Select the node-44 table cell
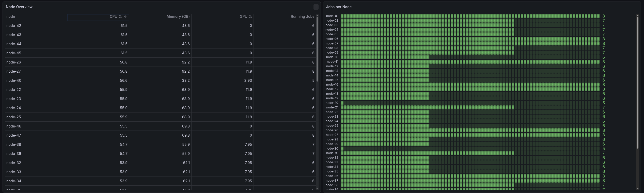Screen dimensions: 644x193 [36, 44]
